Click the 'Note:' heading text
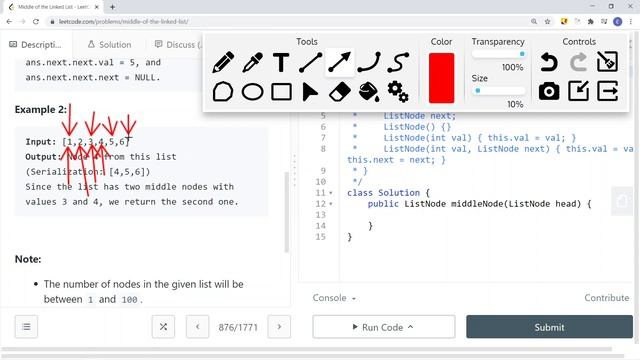Viewport: 640px width, 360px height. [x=28, y=259]
